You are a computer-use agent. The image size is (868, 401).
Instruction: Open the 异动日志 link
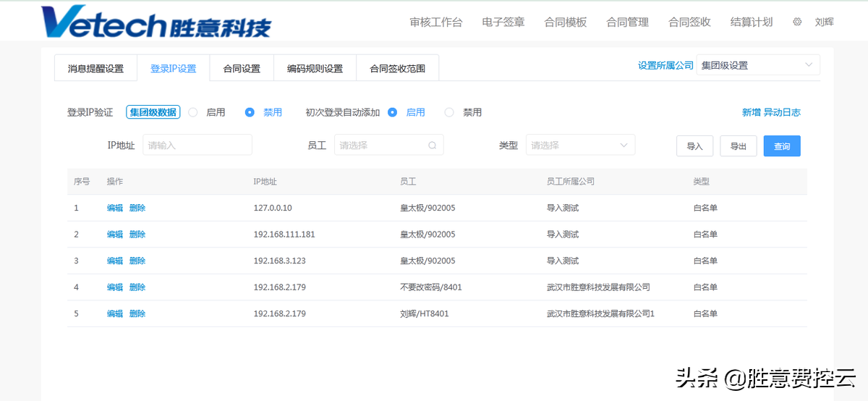coord(783,112)
